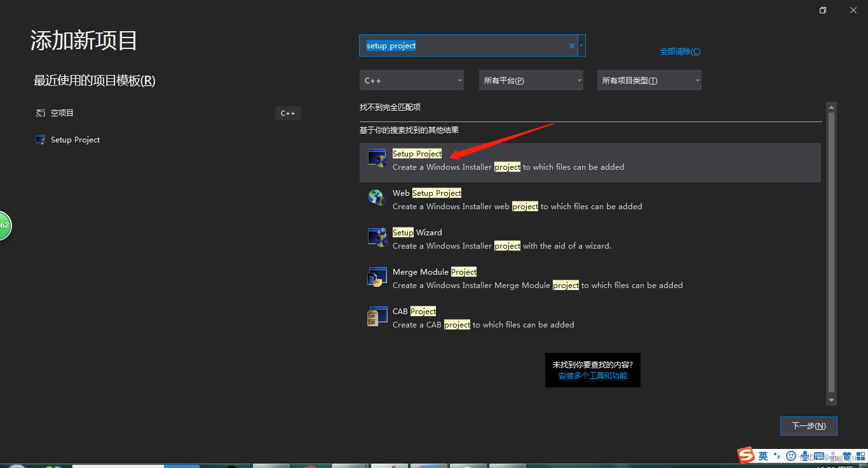
Task: Click 'Create a CAB project to which files' description
Action: click(483, 325)
